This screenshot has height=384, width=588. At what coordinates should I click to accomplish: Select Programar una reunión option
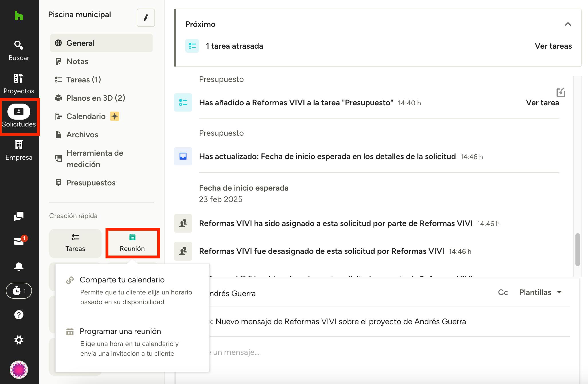click(x=120, y=331)
